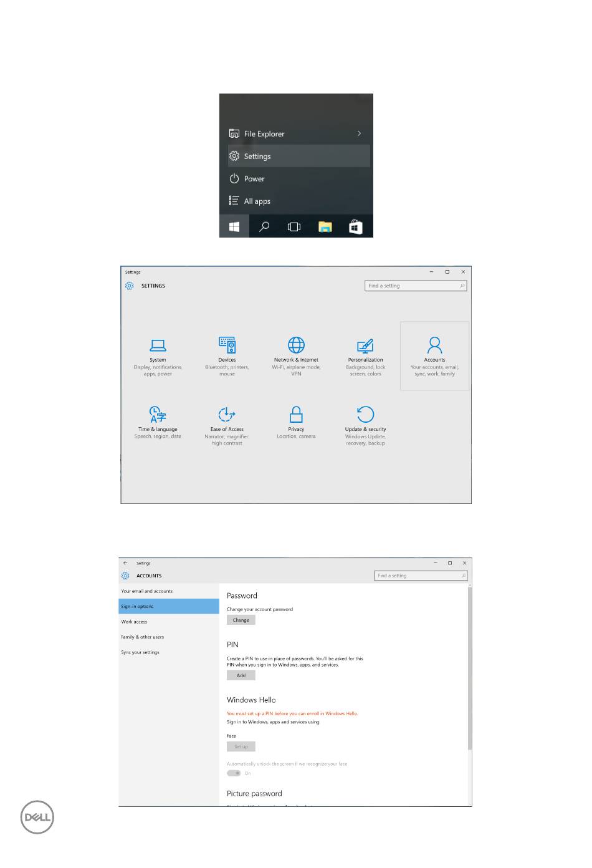Open Ease of Access settings
The width and height of the screenshot is (592, 868).
click(x=227, y=425)
